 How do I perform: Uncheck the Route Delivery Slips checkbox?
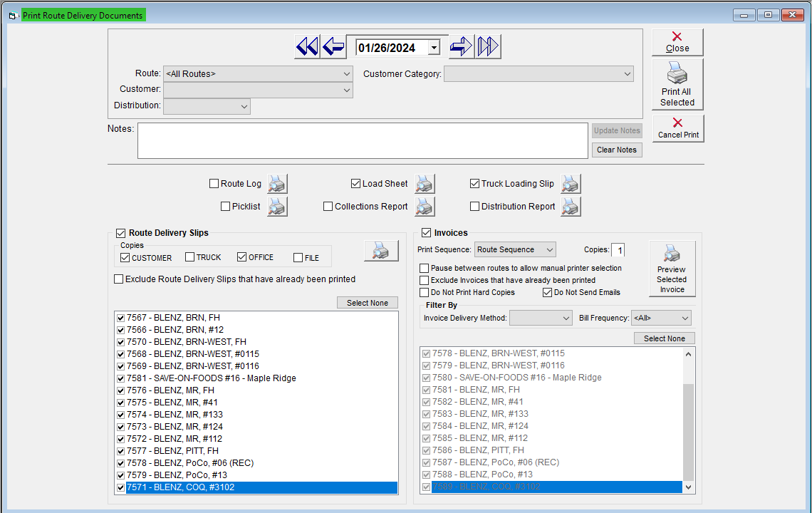pos(120,233)
